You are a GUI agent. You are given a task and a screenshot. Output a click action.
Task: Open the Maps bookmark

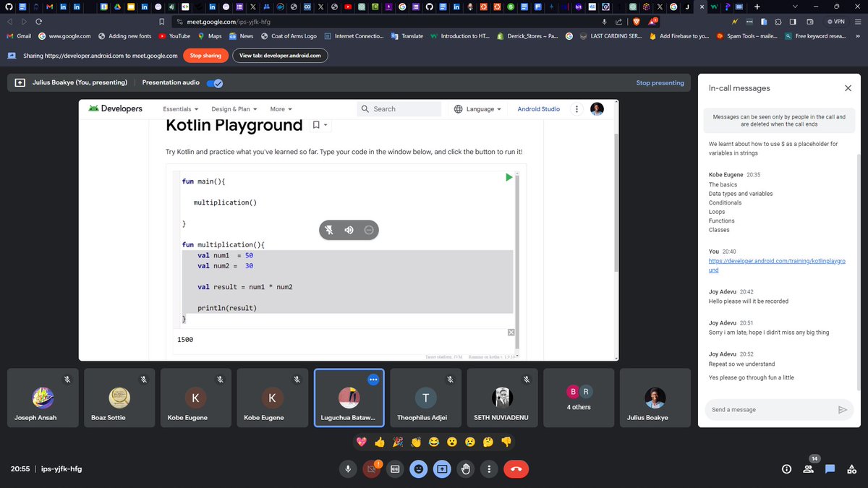pos(209,35)
